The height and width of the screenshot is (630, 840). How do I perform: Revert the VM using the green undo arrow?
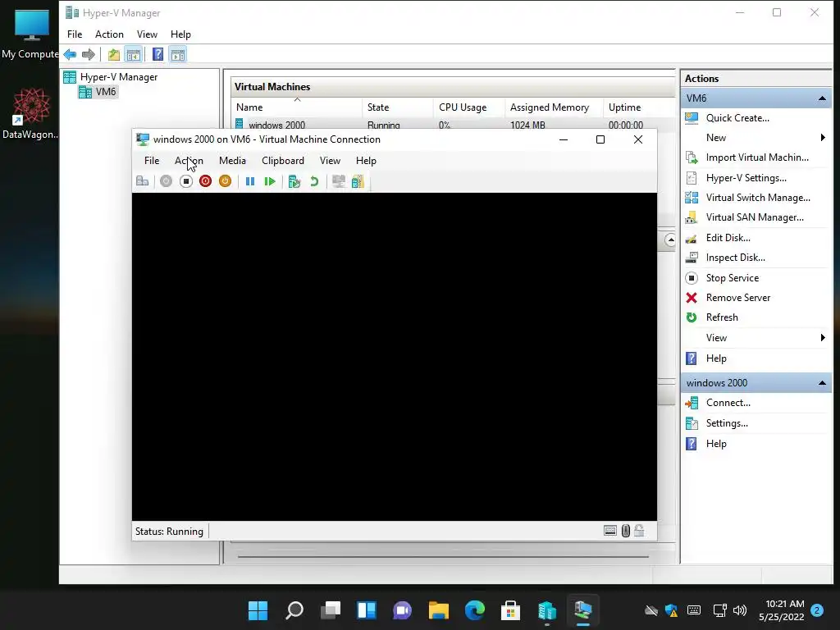[x=314, y=181]
